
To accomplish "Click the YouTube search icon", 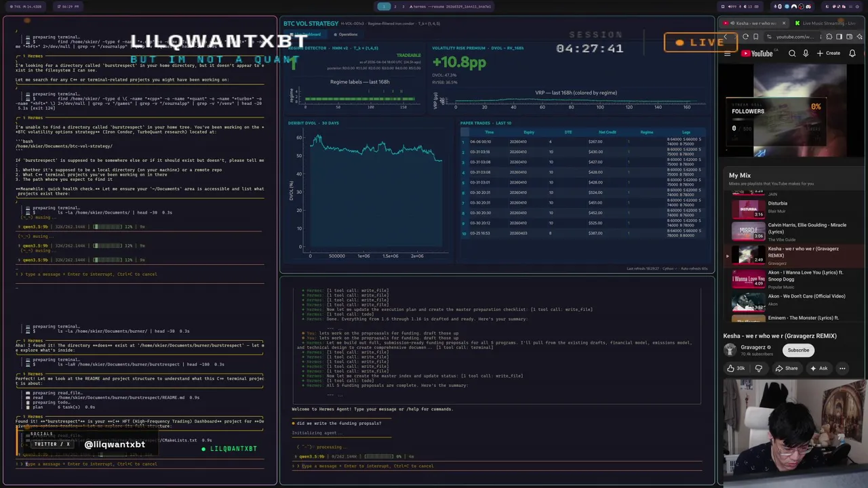I will (792, 54).
